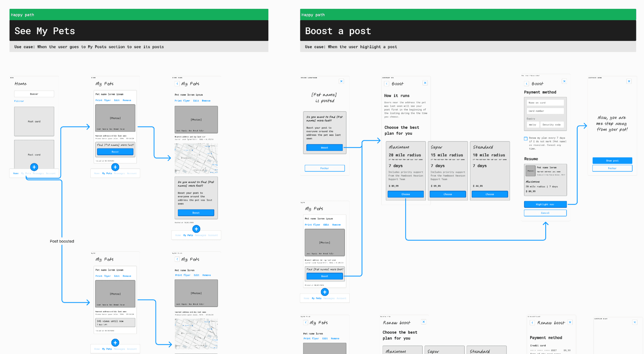Screen dimensions: 644x354
Task: Click the Filtrar link on Home screen
Action: point(19,101)
